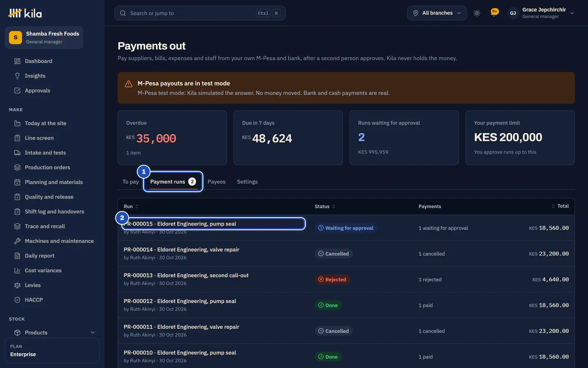Toggle light theme sun icon
Viewport: 588px width, 368px height.
click(x=477, y=13)
